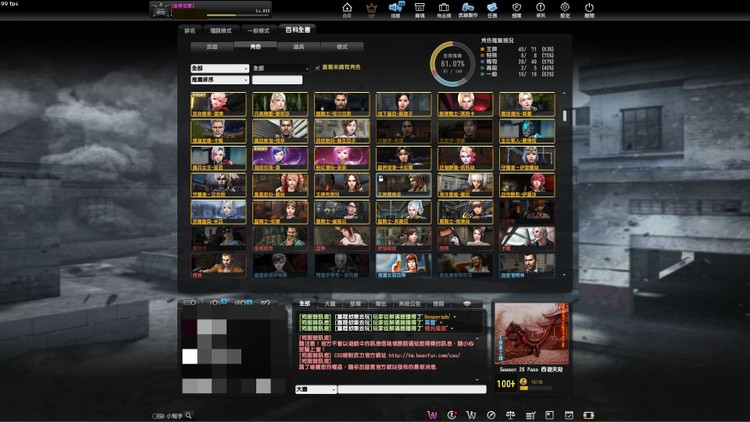Open the 商城 shop icon
Screen dimensions: 750x422
point(419,10)
